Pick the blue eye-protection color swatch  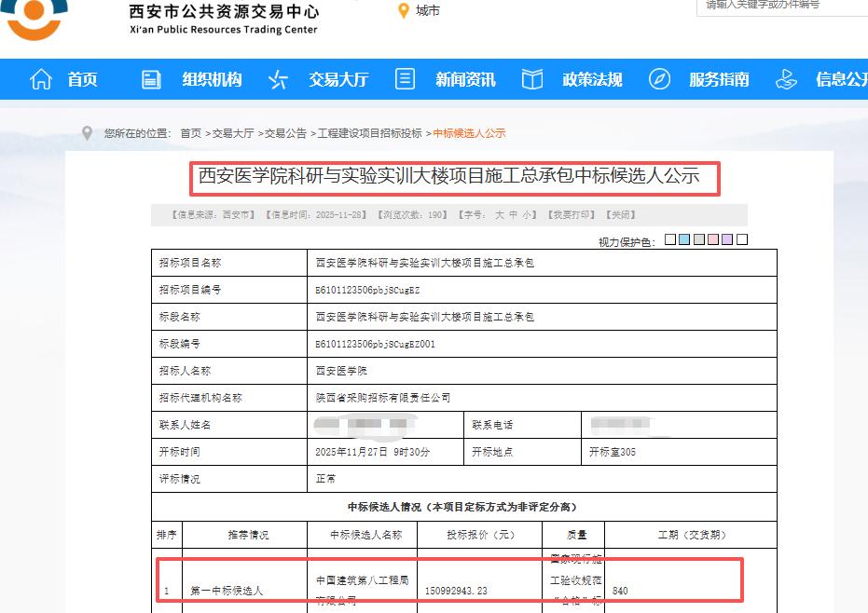684,238
